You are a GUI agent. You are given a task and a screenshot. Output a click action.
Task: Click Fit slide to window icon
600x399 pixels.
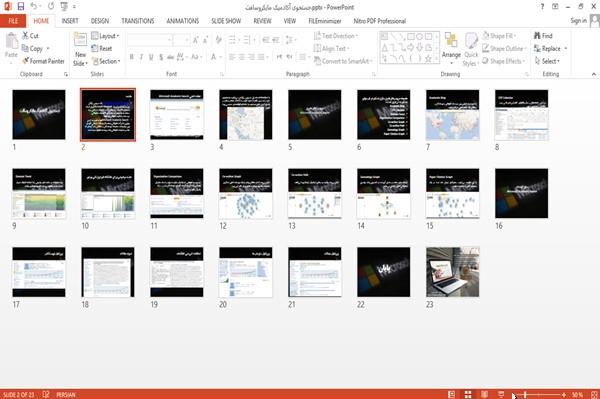tap(594, 394)
